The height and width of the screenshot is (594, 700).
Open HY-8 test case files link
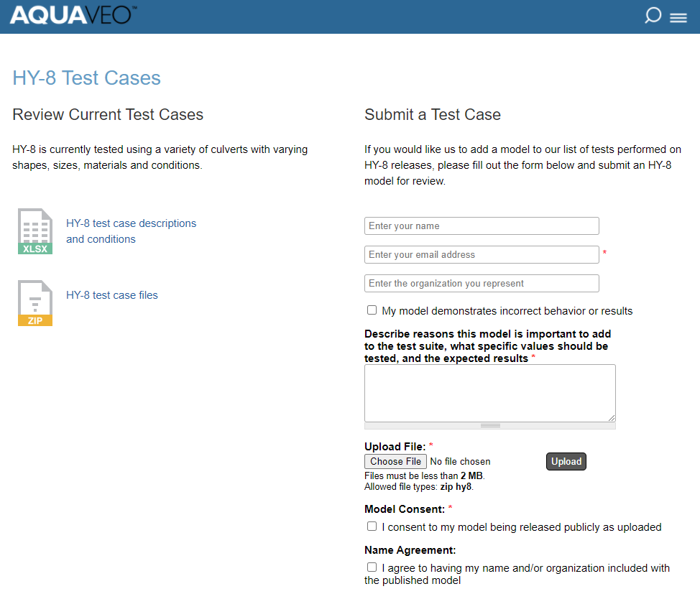coord(112,295)
